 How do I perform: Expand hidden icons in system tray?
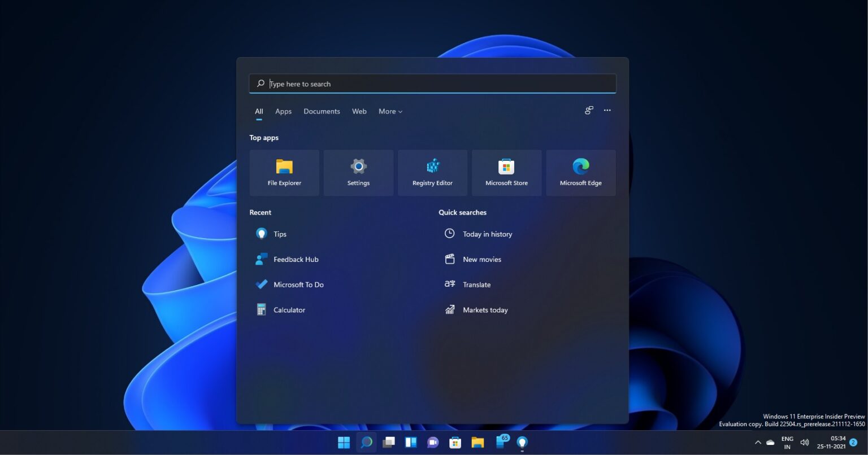758,443
